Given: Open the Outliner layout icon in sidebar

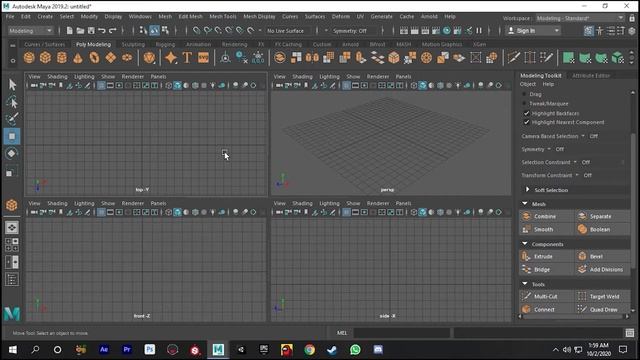Looking at the screenshot, I should coord(12,280).
